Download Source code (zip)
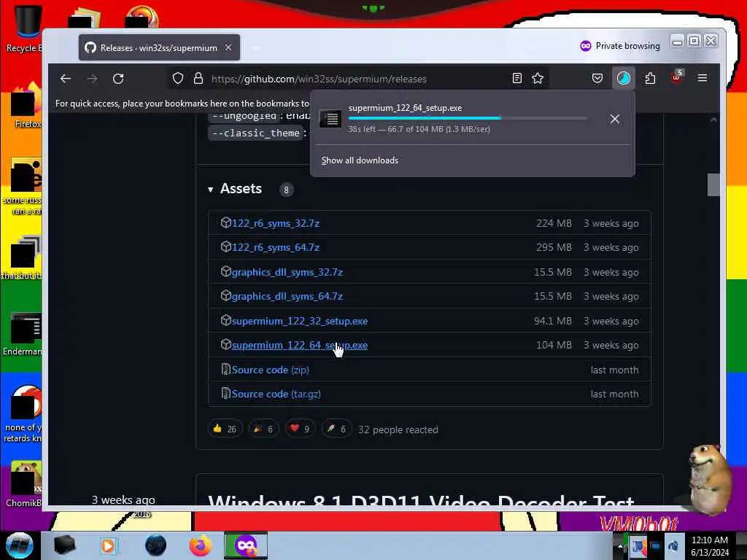Viewport: 747px width, 560px height. point(270,370)
